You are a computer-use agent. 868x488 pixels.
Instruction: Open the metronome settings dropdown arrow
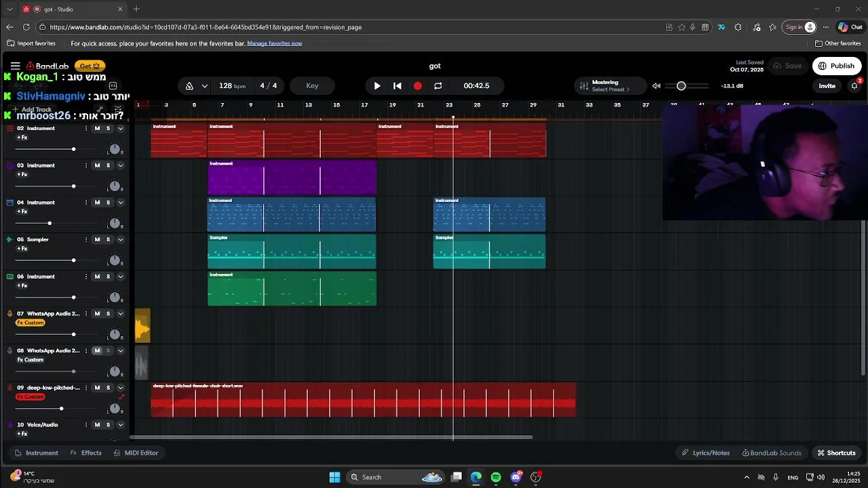point(204,86)
